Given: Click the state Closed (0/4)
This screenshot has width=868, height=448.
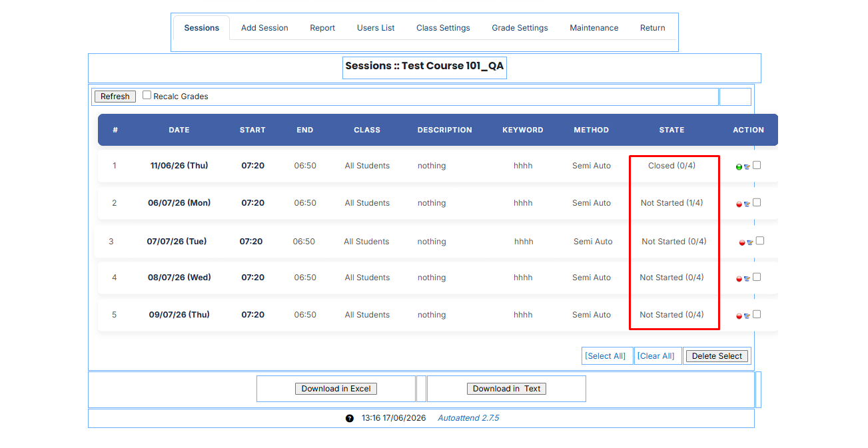Looking at the screenshot, I should click(x=671, y=166).
